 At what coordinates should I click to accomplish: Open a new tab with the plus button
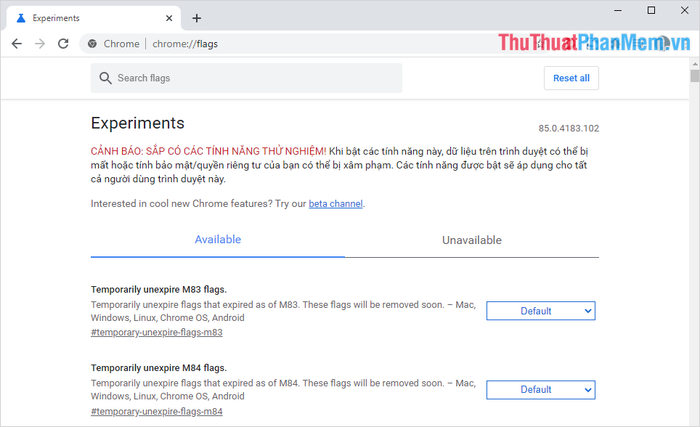(197, 18)
